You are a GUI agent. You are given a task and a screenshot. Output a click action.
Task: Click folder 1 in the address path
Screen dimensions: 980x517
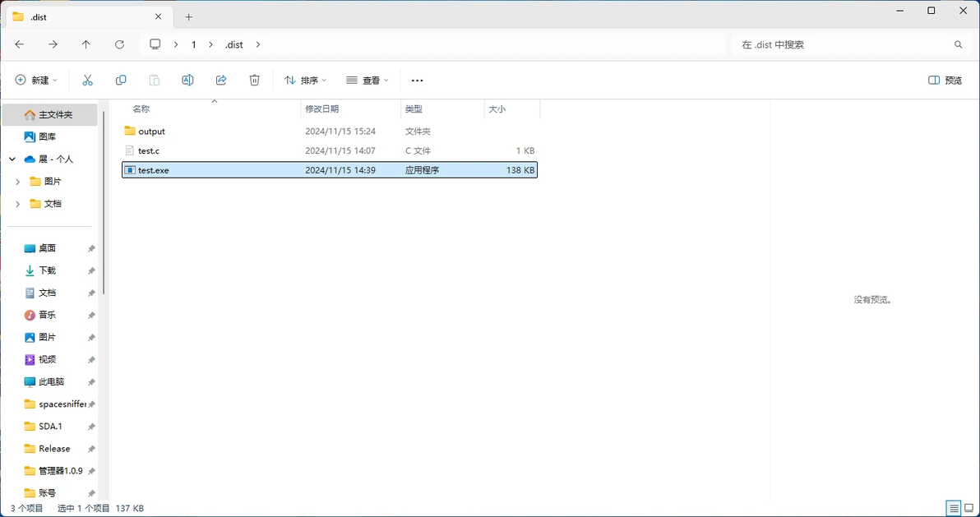click(x=194, y=44)
